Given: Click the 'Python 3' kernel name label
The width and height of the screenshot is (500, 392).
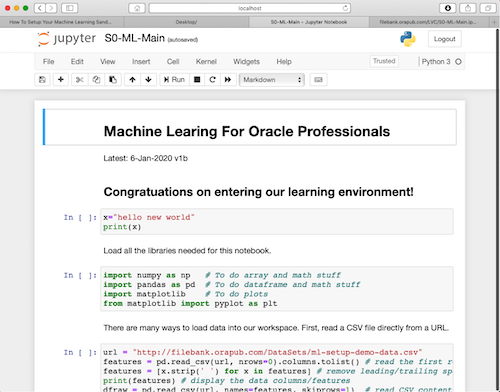Looking at the screenshot, I should 436,62.
